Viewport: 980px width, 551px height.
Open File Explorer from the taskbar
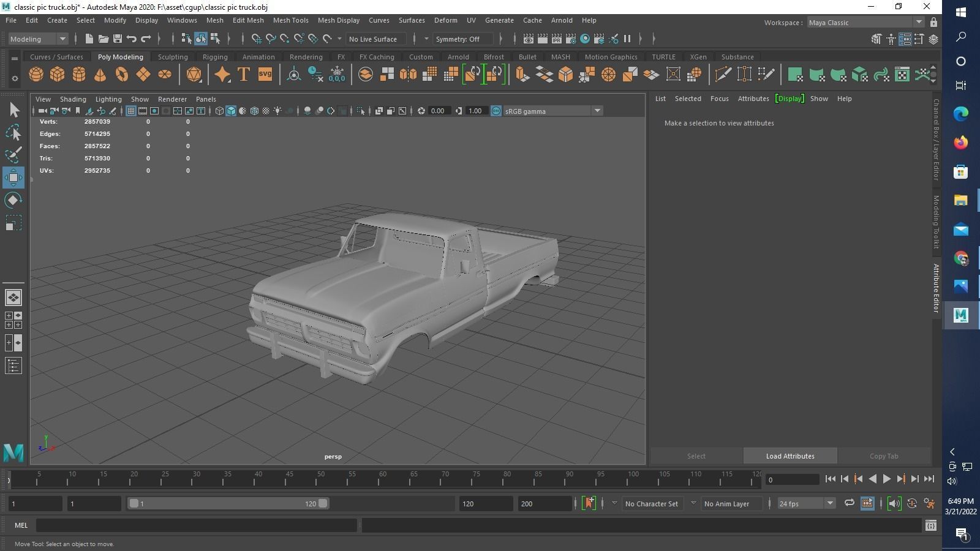tap(960, 200)
